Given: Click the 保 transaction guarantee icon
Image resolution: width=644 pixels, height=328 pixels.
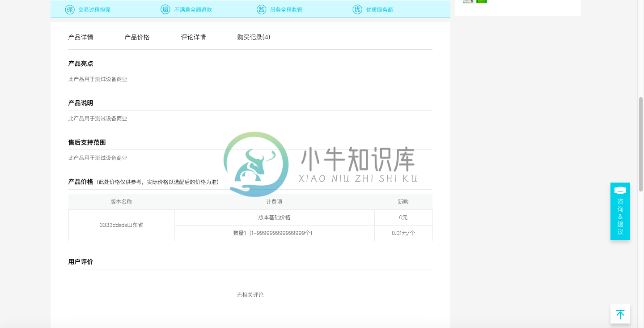Looking at the screenshot, I should 70,9.
